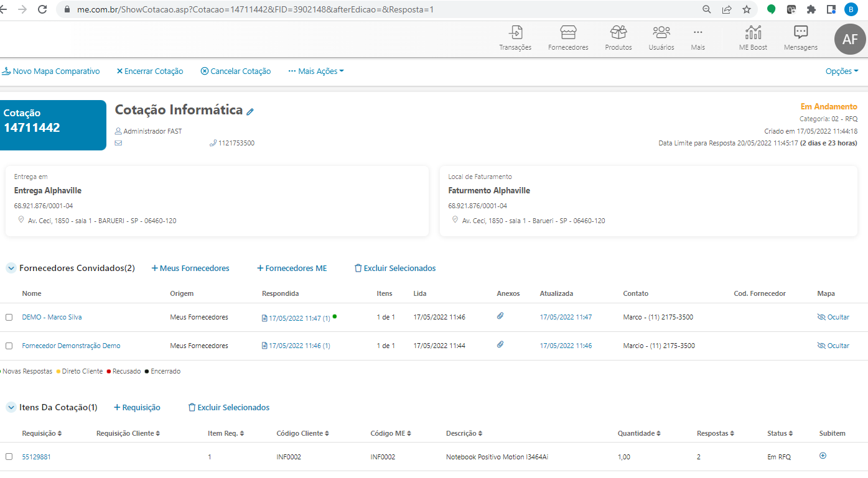
Task: Open the AF user avatar
Action: pyautogui.click(x=850, y=39)
